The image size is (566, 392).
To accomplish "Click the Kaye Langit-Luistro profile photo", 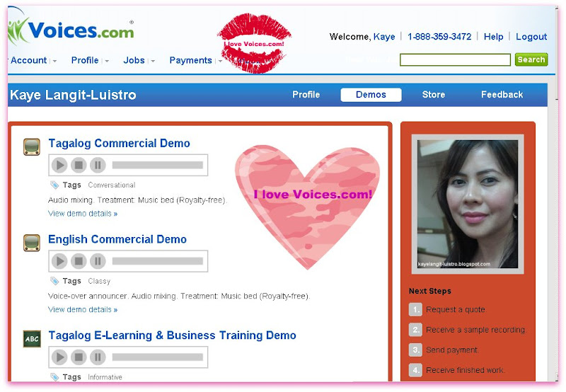I will pyautogui.click(x=468, y=204).
